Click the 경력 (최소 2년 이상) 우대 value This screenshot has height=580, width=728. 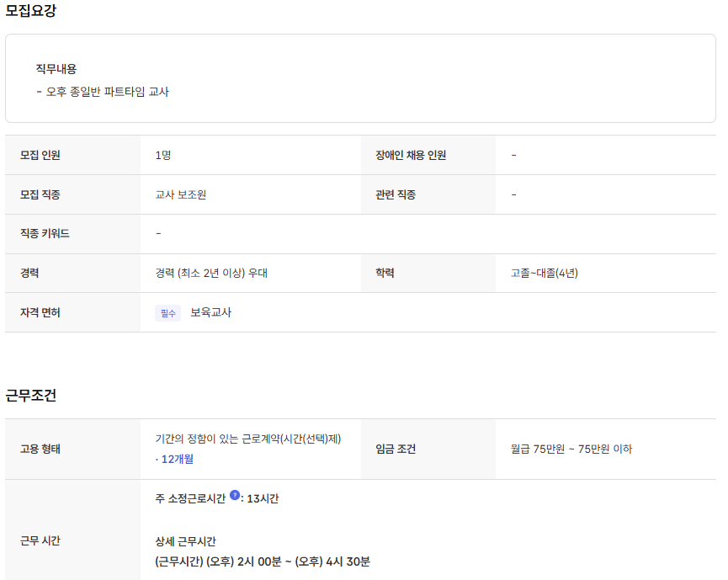[211, 273]
